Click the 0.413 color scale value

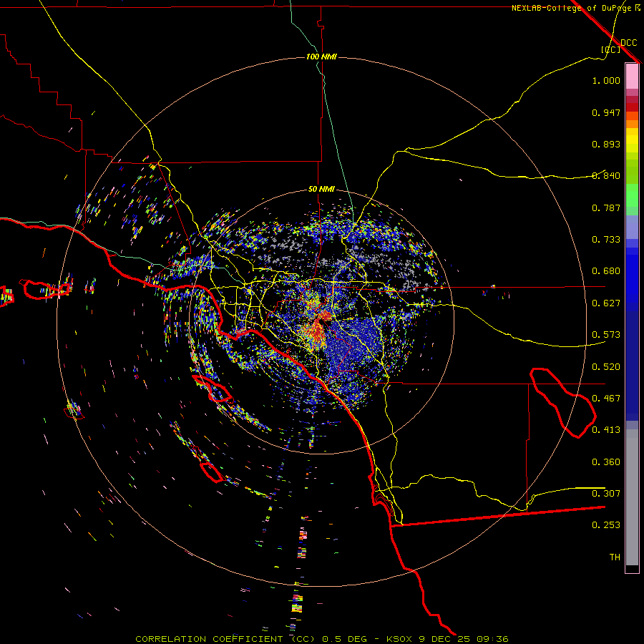[606, 430]
